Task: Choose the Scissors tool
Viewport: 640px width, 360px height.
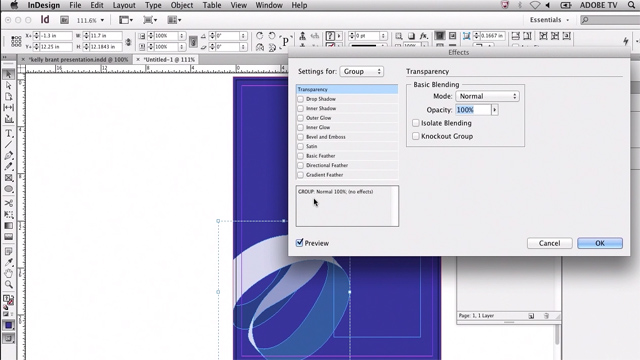Action: pyautogui.click(x=9, y=203)
